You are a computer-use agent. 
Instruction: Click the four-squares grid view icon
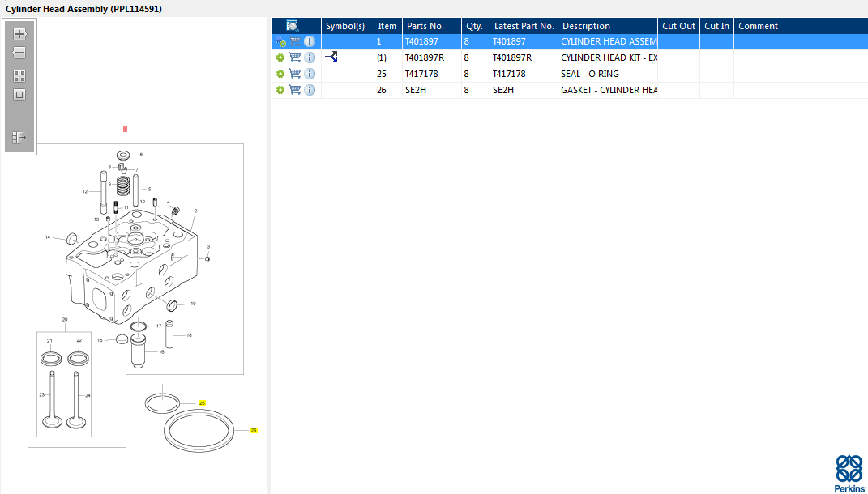tap(19, 76)
